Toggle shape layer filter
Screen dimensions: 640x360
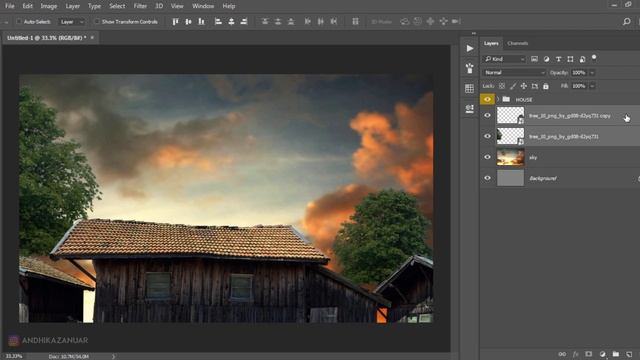(x=570, y=59)
